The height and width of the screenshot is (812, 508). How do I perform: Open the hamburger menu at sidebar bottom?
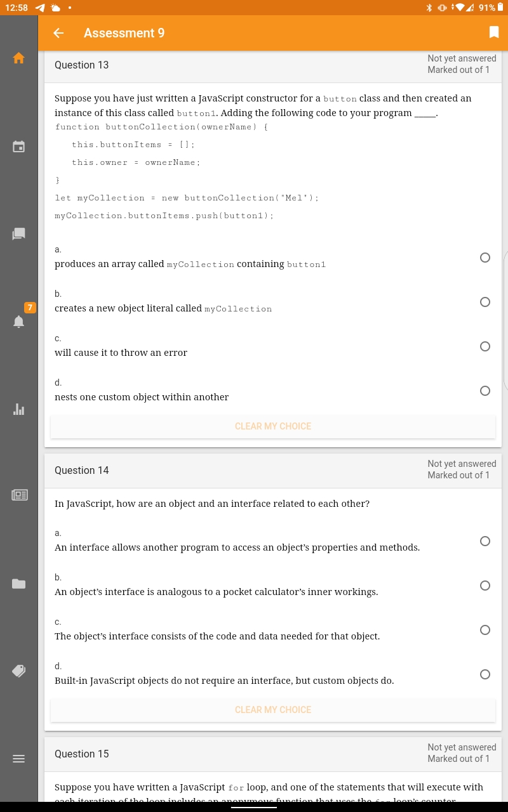click(18, 759)
